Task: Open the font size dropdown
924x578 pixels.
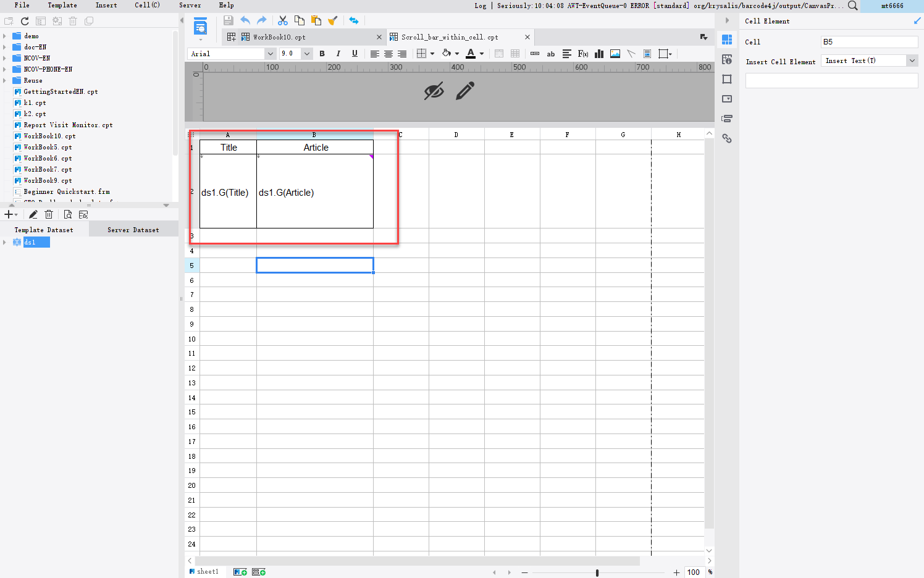Action: 307,54
